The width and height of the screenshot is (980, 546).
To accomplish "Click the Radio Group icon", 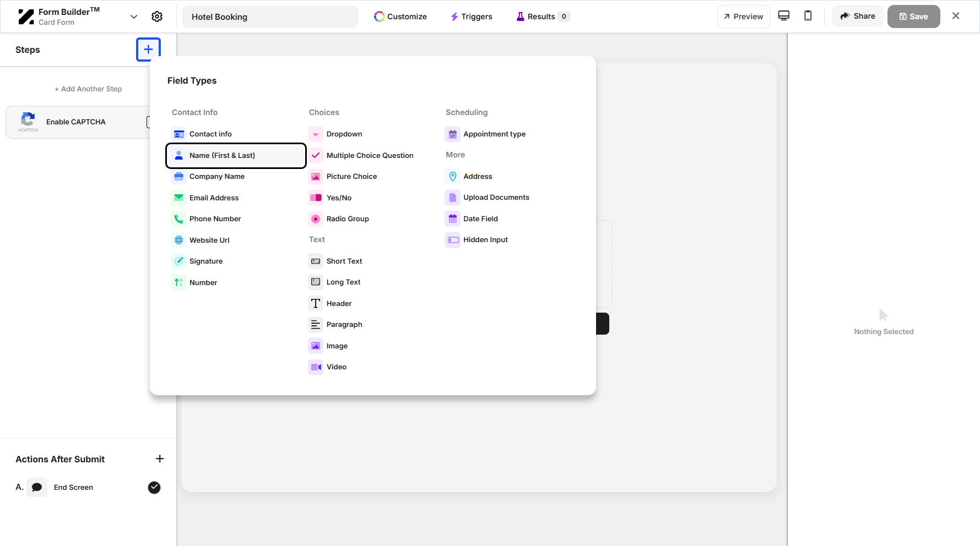I will (316, 219).
